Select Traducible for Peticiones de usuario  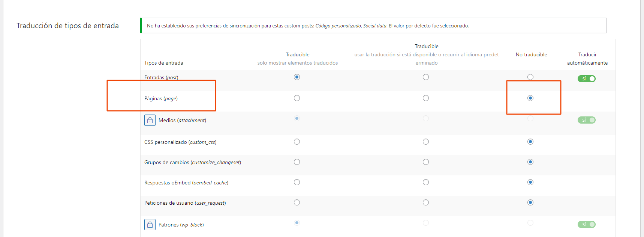[x=297, y=202]
